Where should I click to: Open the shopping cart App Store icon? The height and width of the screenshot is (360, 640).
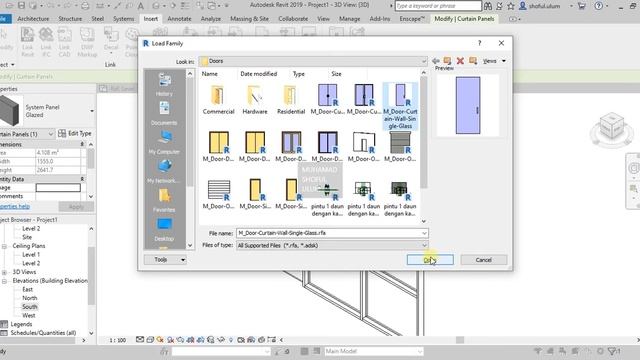click(x=582, y=6)
